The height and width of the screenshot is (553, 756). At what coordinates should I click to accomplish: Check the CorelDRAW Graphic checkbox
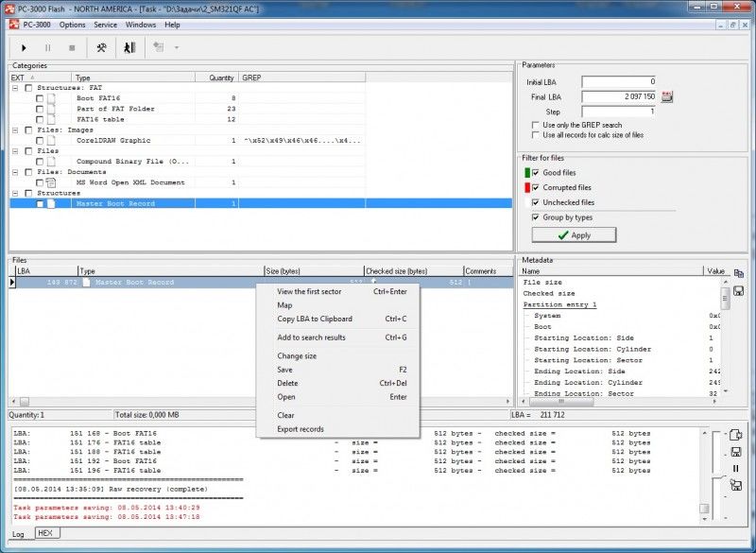pos(40,141)
